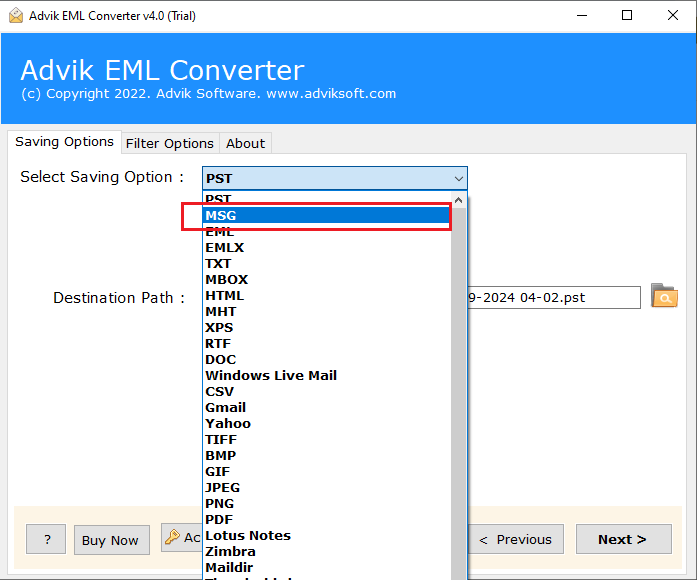Open help with the ? button

point(46,539)
